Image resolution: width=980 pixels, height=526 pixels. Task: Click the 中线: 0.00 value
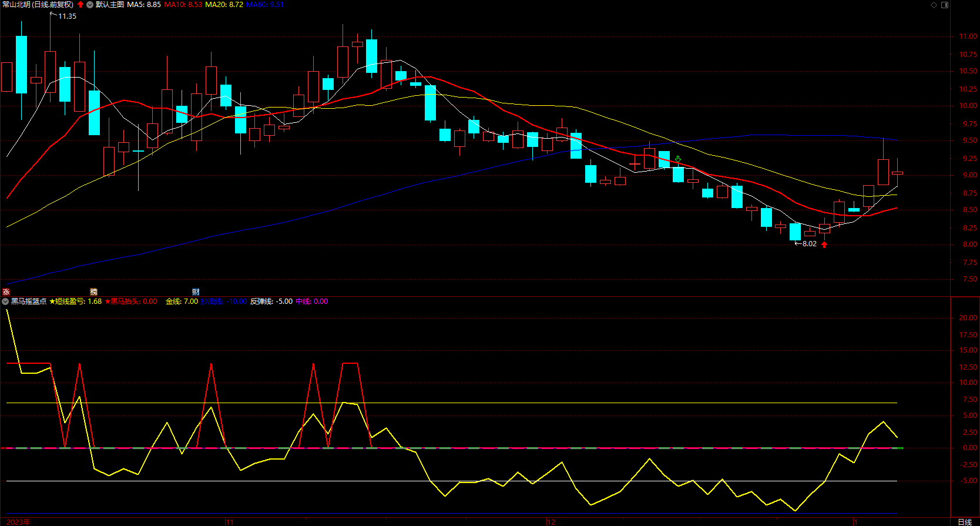(312, 301)
